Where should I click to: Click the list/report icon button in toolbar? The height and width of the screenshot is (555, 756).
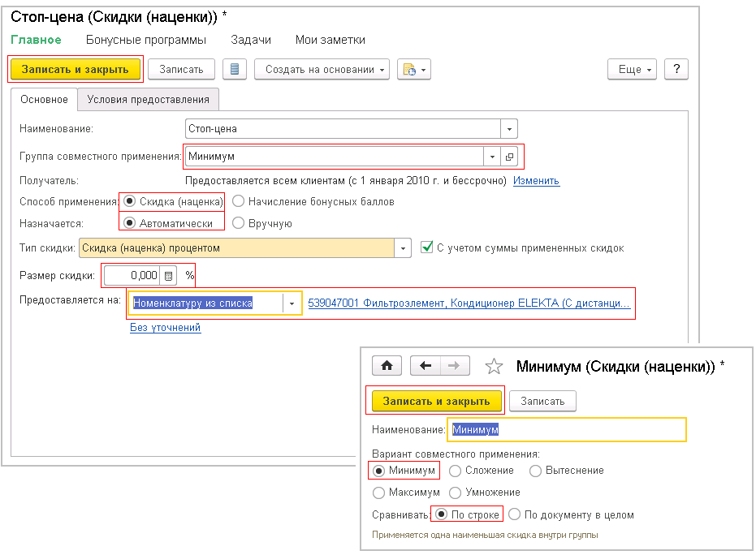[235, 70]
